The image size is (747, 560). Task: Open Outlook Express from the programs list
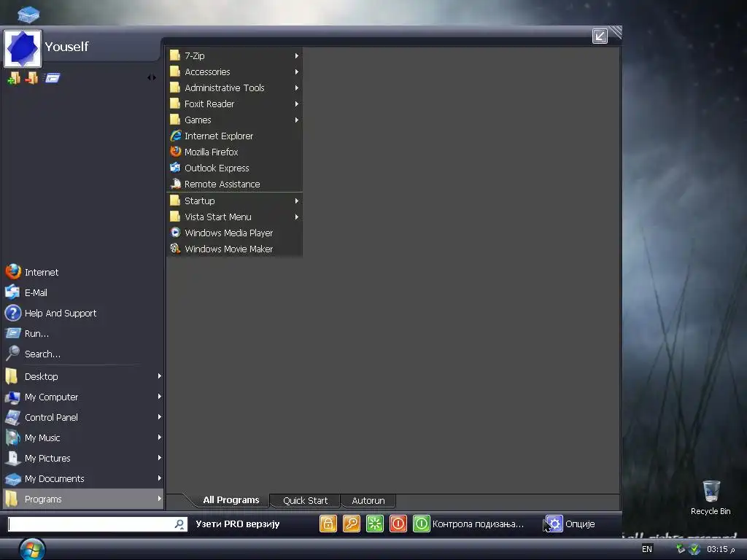pos(234,168)
